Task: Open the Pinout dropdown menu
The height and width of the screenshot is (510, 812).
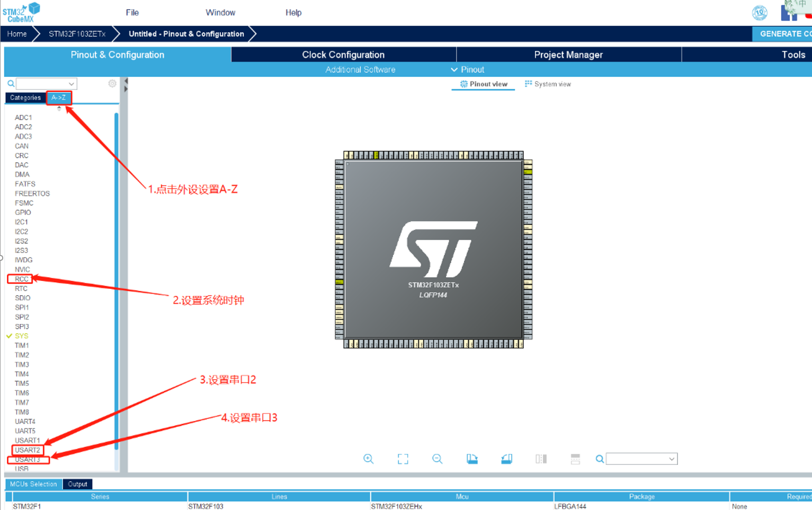Action: click(468, 69)
